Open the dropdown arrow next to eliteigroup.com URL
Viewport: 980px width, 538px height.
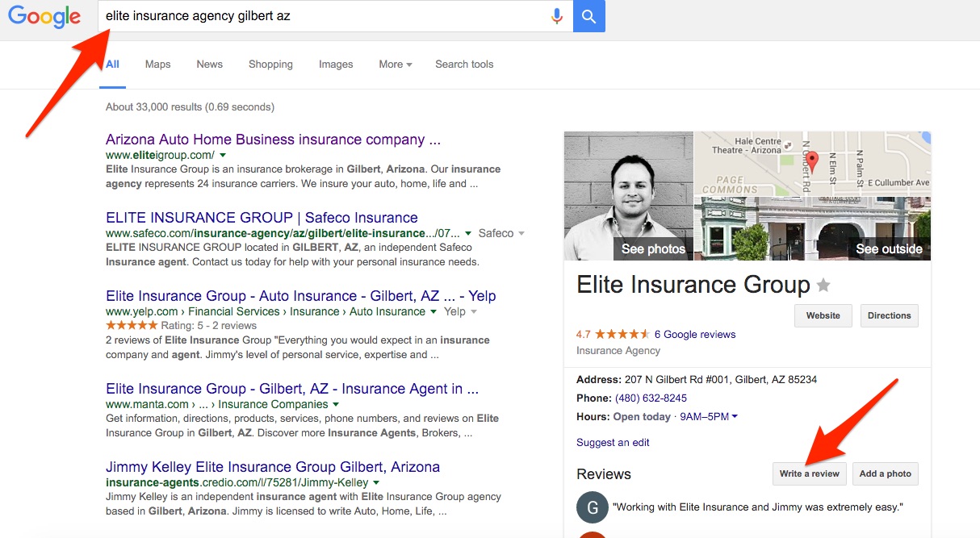click(x=224, y=154)
